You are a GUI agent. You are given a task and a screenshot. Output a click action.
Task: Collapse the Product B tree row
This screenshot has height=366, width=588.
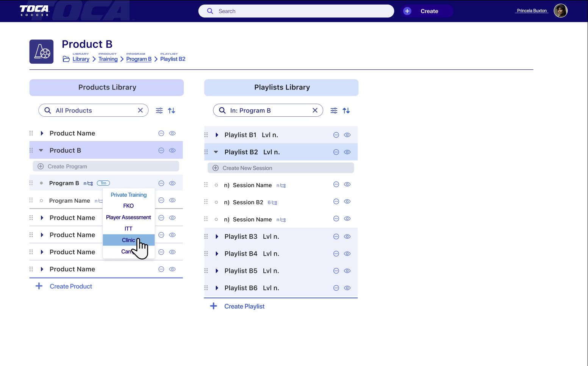coord(41,150)
